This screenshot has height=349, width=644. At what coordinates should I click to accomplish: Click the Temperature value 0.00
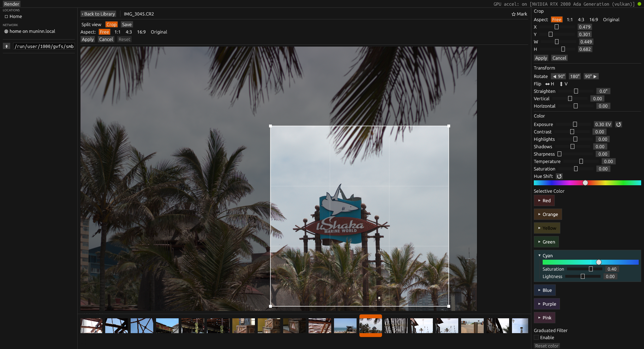tap(608, 162)
